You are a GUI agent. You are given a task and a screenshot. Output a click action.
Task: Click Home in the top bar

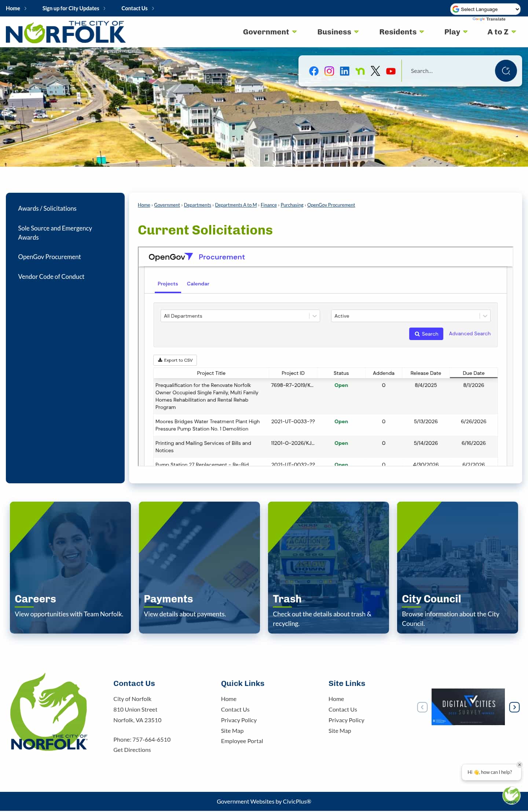[13, 8]
